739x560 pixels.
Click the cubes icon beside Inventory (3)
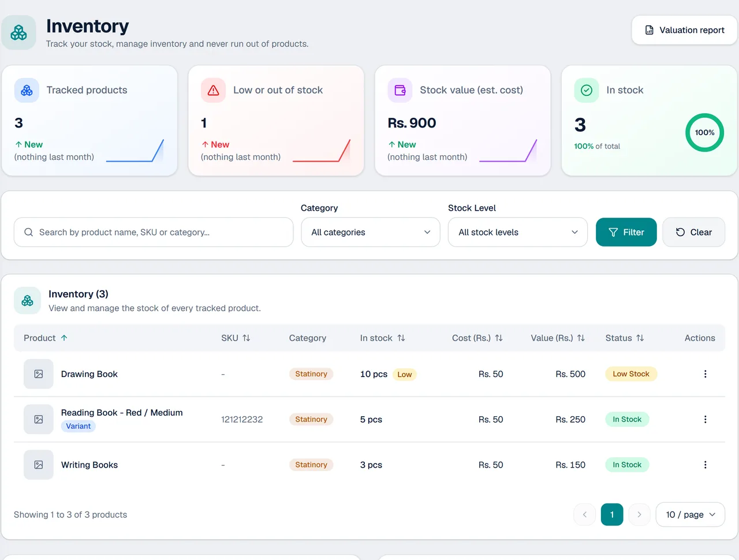(27, 301)
